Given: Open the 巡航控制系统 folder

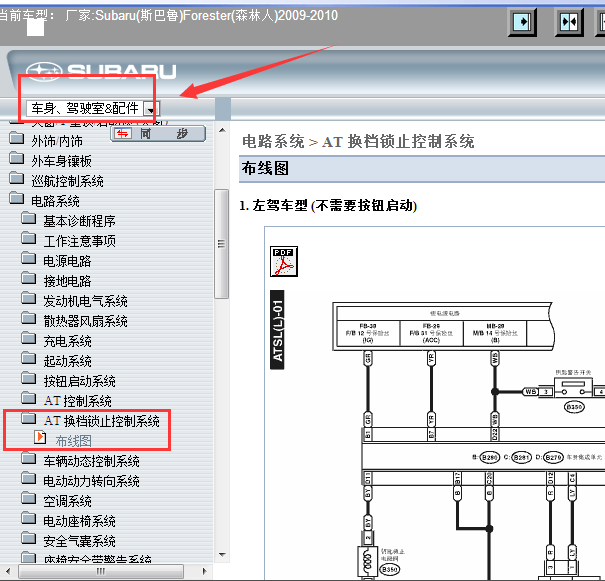Looking at the screenshot, I should (x=67, y=181).
